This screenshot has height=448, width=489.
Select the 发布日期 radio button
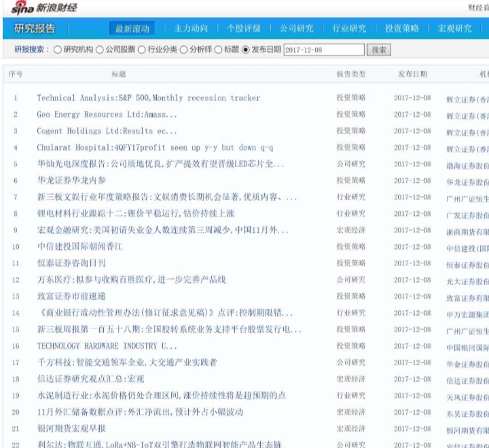(246, 50)
